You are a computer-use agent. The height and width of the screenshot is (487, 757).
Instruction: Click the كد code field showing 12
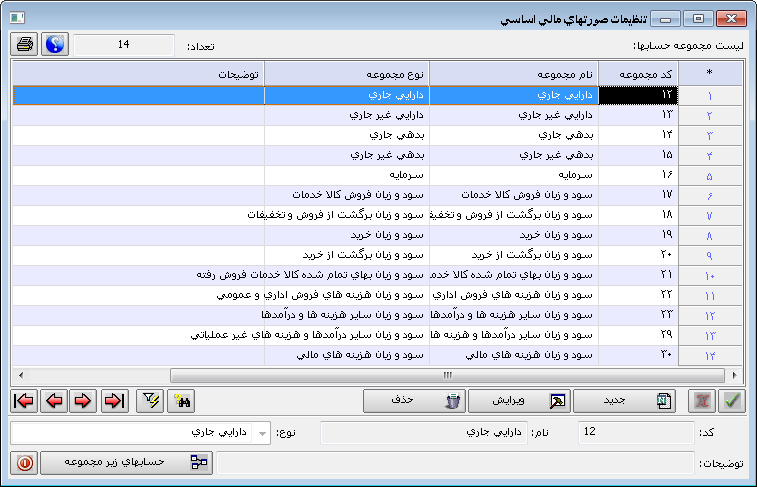point(636,432)
